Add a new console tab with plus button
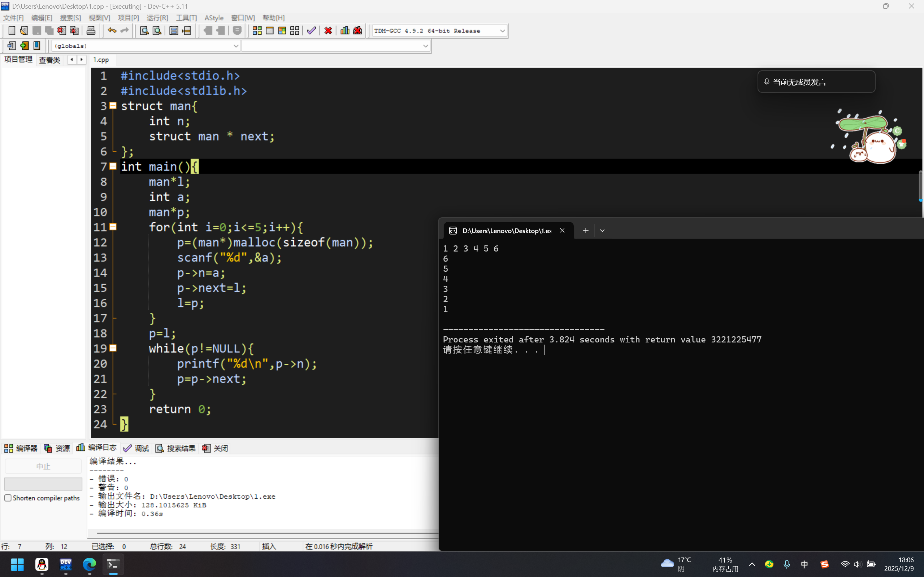The width and height of the screenshot is (924, 577). coord(585,231)
